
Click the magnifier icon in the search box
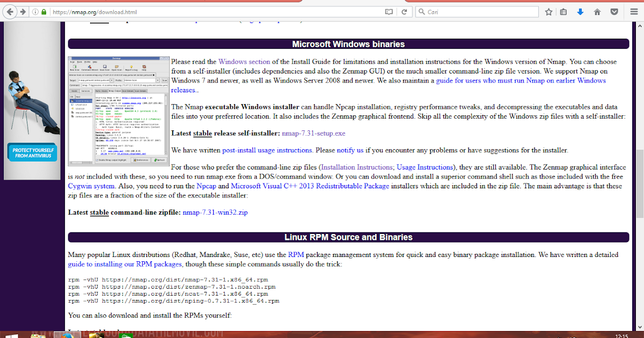(x=421, y=11)
